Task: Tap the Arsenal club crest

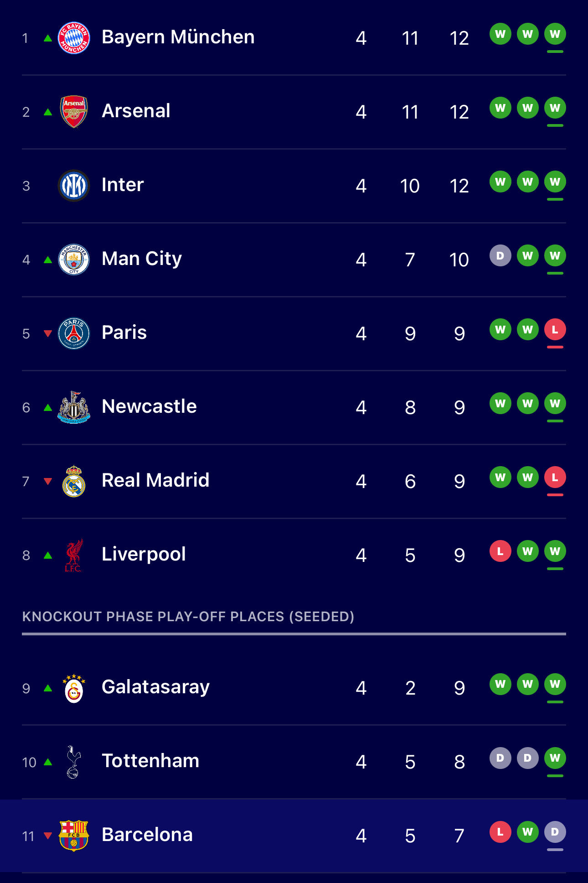Action: [74, 111]
